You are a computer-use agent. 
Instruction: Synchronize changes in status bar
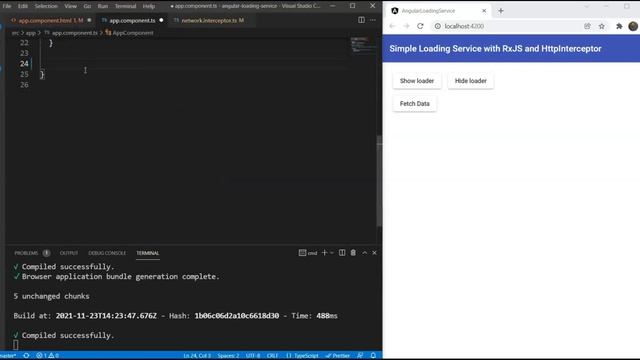[26, 356]
